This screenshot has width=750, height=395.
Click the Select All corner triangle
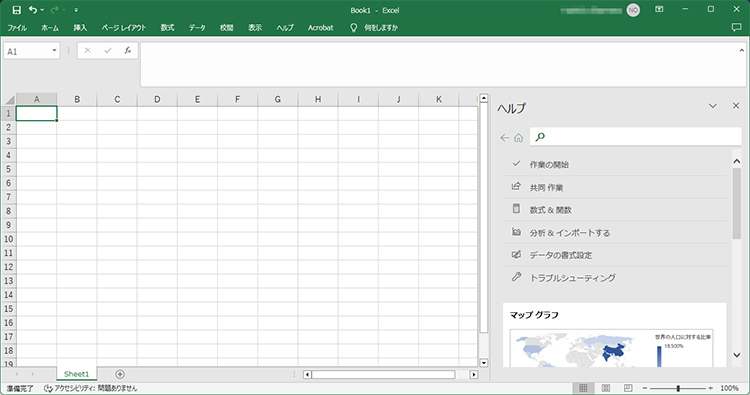(10, 99)
